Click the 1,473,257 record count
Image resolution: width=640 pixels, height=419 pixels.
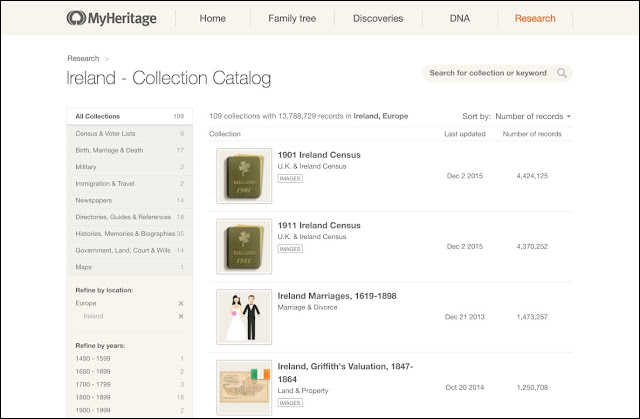point(532,317)
